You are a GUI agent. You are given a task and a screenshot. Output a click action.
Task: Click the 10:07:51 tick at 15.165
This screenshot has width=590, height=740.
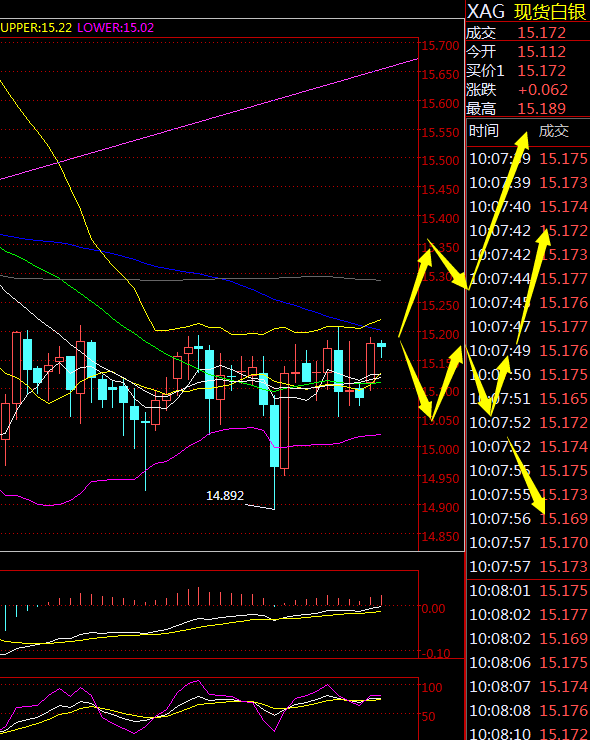coord(528,398)
